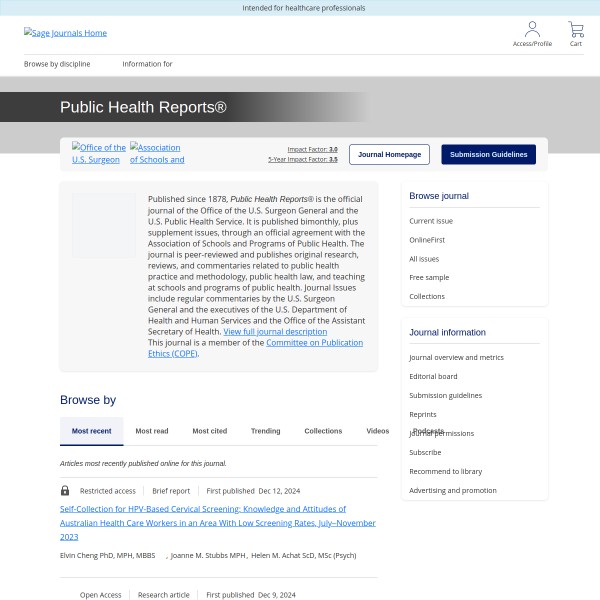The width and height of the screenshot is (600, 600).
Task: Switch to the Videos tab
Action: [x=377, y=431]
